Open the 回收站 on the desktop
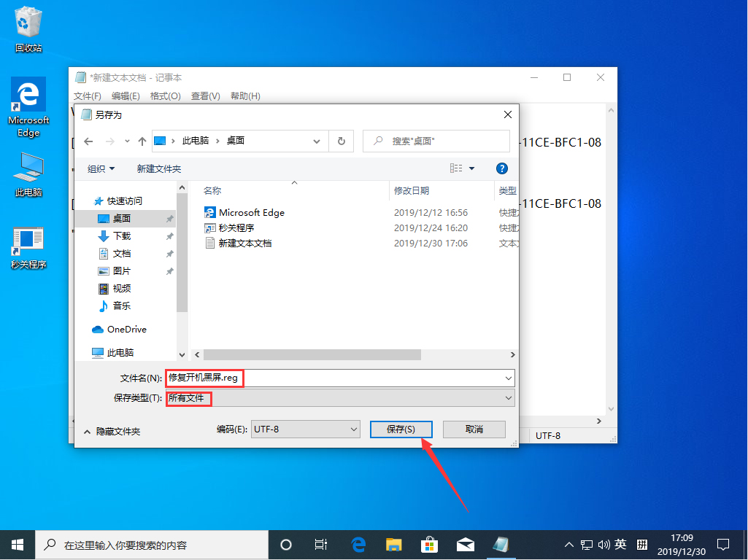 (x=28, y=22)
